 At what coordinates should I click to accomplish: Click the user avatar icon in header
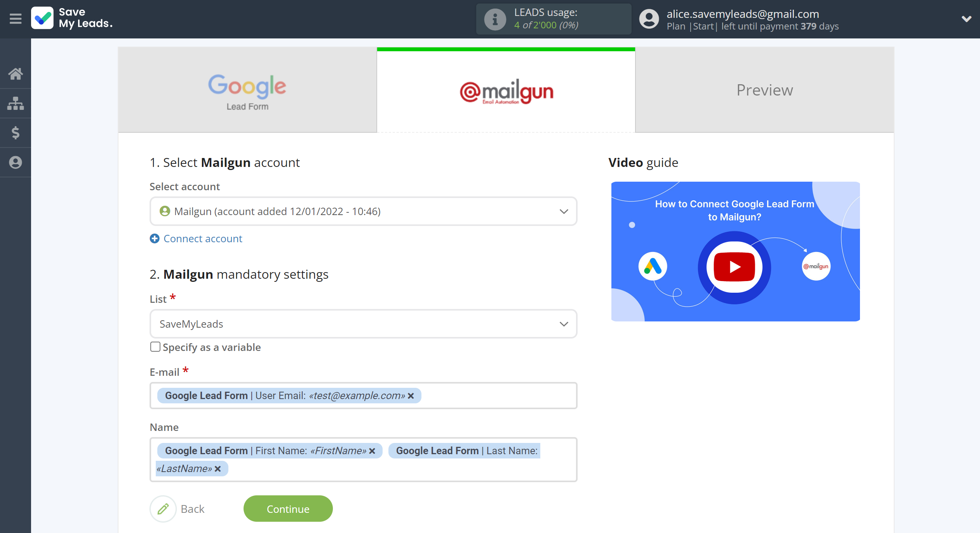point(649,19)
